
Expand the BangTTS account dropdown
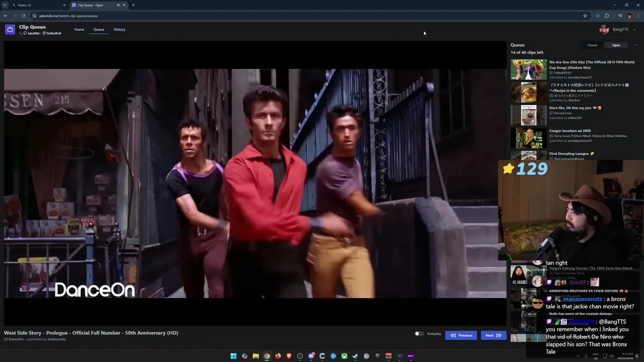click(x=634, y=30)
